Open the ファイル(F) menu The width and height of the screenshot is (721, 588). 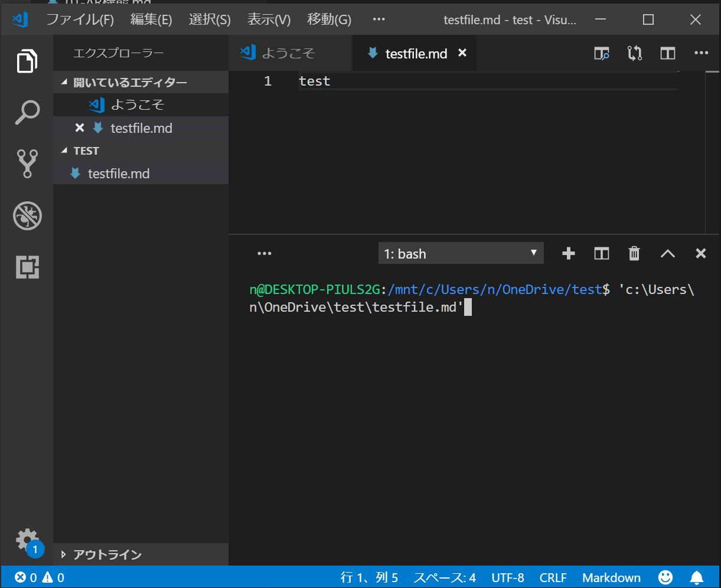point(80,19)
